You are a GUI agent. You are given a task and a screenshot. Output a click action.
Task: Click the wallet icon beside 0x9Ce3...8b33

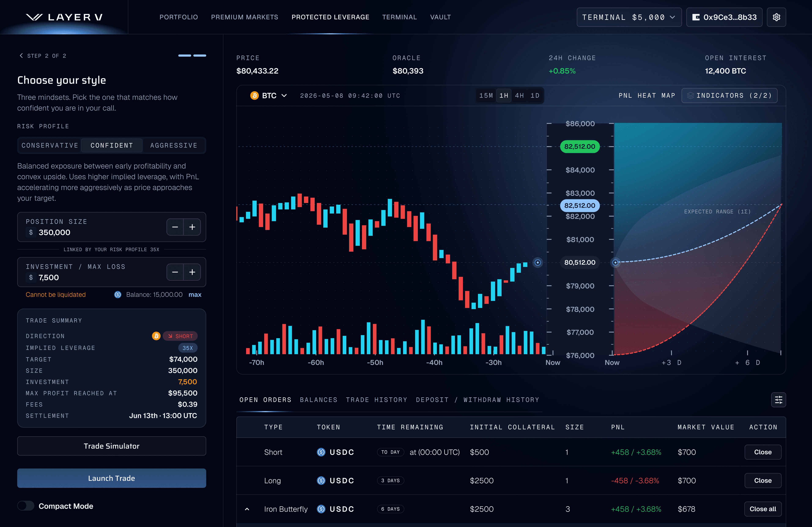tap(696, 17)
